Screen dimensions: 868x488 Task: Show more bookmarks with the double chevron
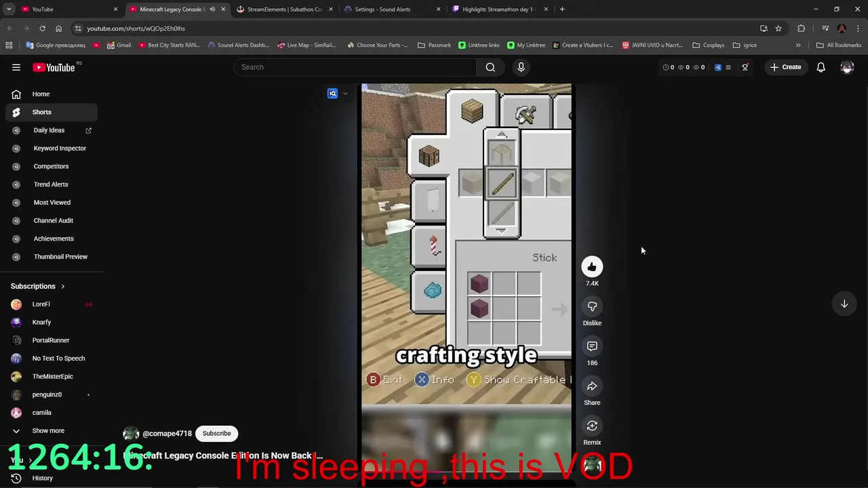click(798, 45)
